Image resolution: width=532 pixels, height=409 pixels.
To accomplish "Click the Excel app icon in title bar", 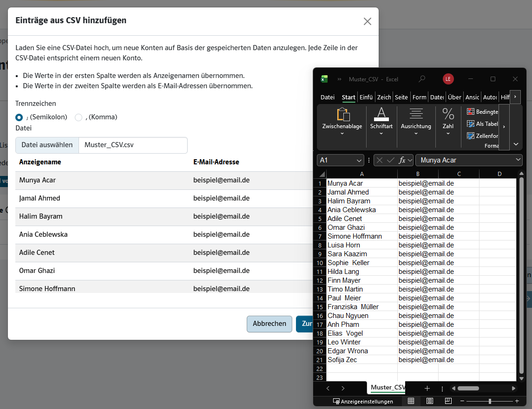I will click(324, 79).
